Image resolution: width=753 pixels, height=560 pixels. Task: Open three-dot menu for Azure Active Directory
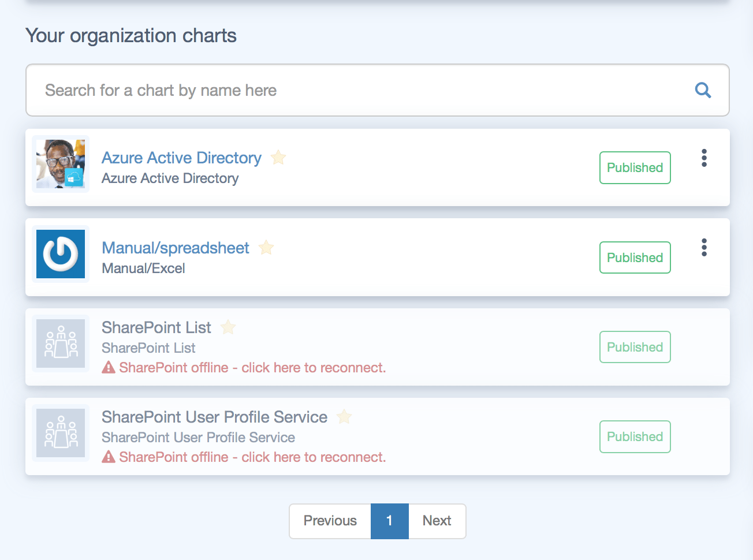pos(704,158)
